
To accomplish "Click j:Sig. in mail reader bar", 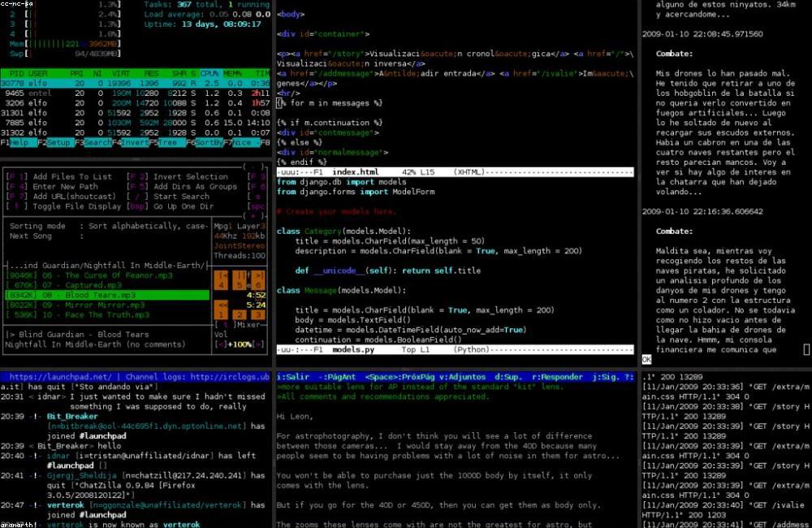I will pyautogui.click(x=607, y=377).
